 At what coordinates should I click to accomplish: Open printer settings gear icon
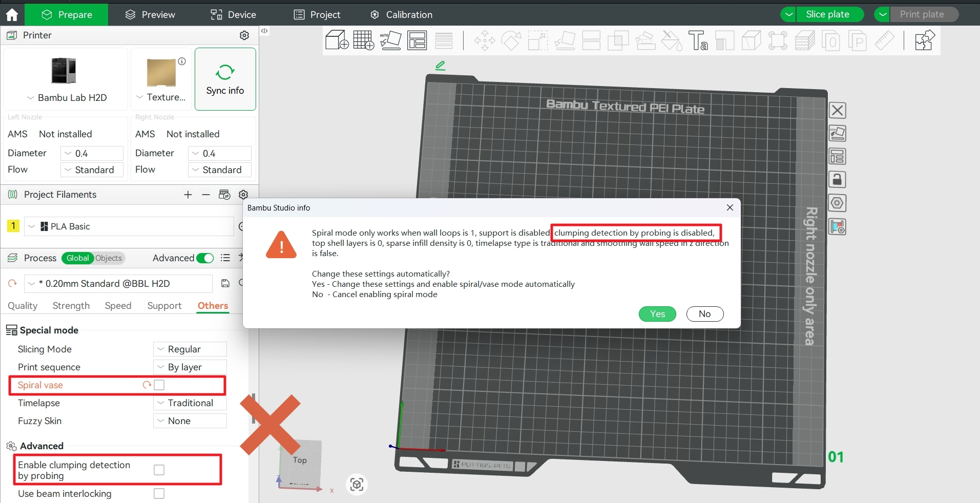pyautogui.click(x=244, y=35)
